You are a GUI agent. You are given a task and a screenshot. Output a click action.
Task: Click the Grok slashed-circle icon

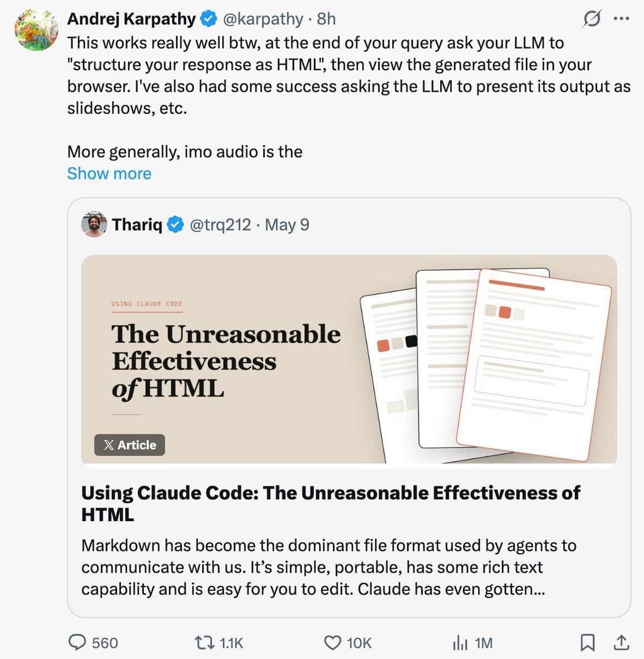click(x=591, y=19)
